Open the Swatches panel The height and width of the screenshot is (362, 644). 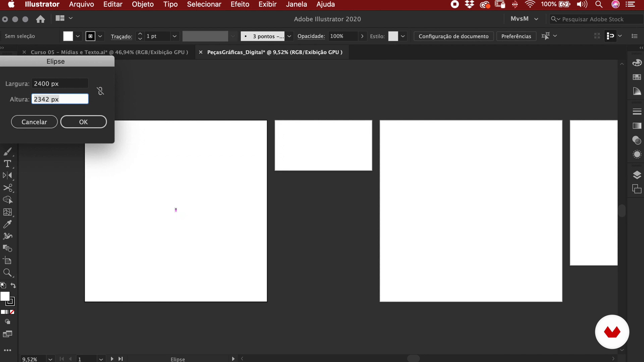637,77
